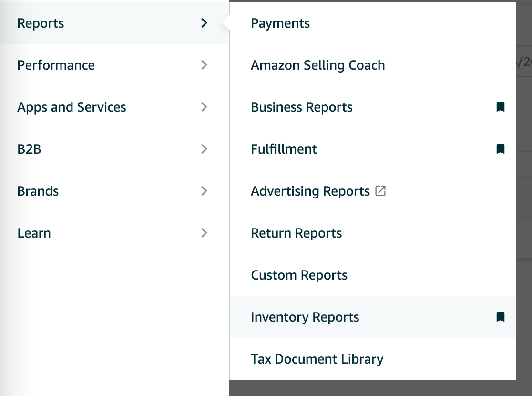Open the Learn menu item
Screen dimensions: 532x396
coord(114,233)
